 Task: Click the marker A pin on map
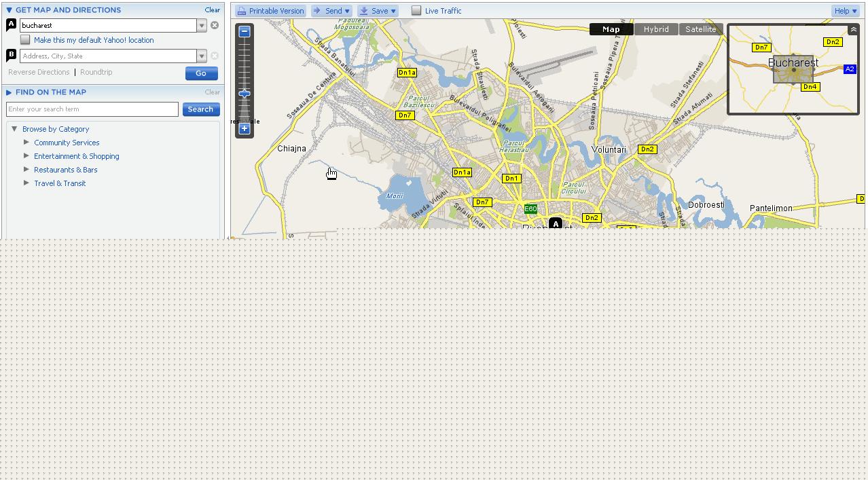(x=556, y=223)
